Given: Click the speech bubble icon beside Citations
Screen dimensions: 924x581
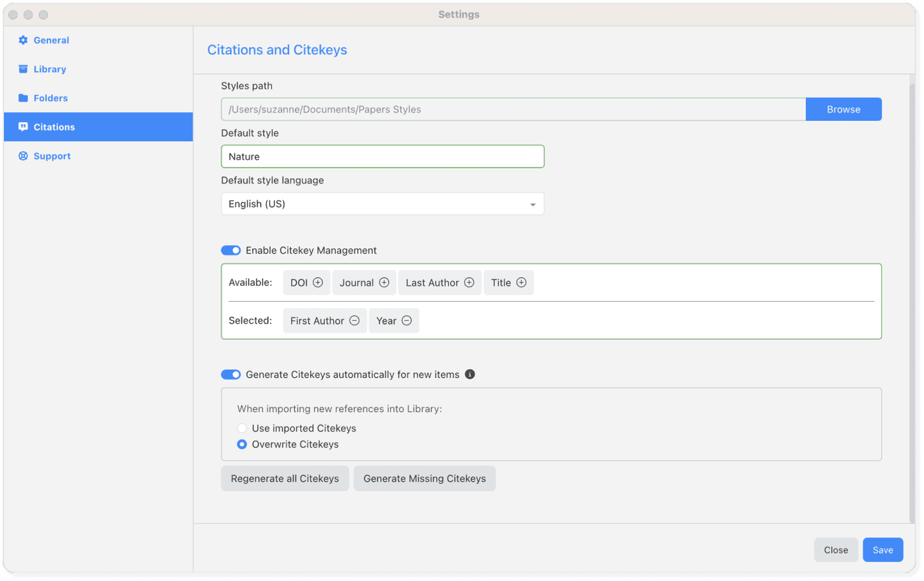Looking at the screenshot, I should click(23, 127).
